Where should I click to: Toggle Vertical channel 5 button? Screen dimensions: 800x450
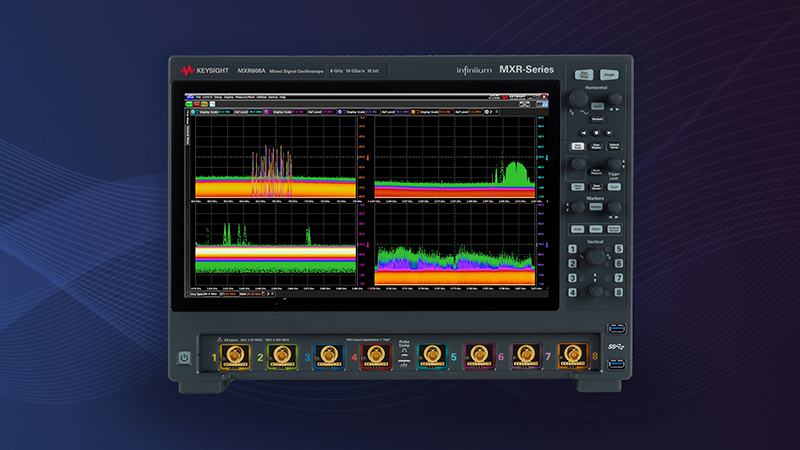(x=618, y=249)
